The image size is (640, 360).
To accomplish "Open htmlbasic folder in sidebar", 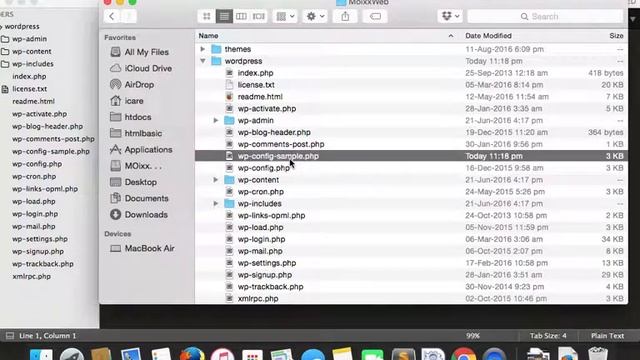I will tap(136, 133).
